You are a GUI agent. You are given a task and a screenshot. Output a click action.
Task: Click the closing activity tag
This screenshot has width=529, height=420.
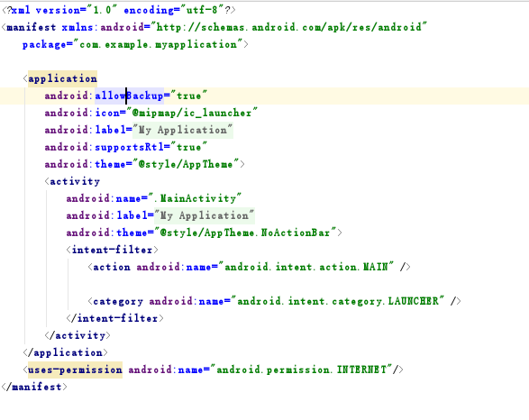point(78,335)
